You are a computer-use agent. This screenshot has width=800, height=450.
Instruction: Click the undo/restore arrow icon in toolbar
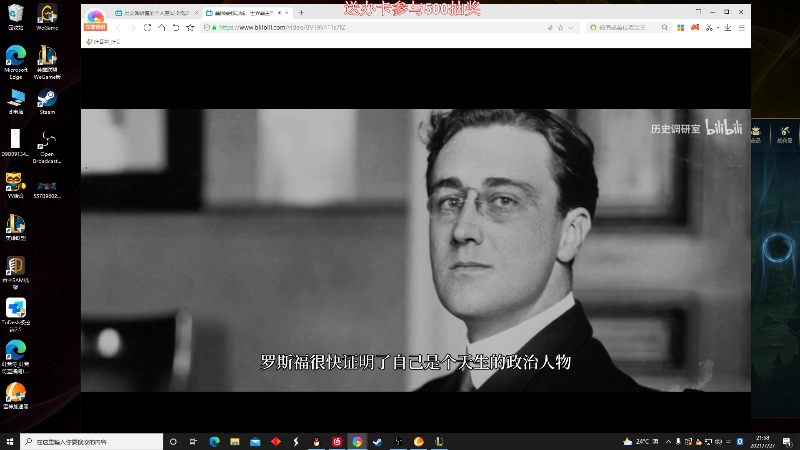[x=176, y=28]
